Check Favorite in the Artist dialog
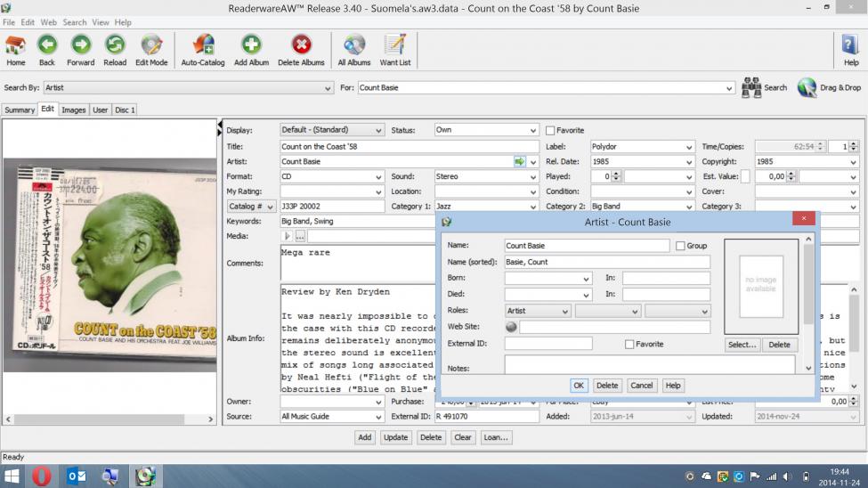 point(630,344)
